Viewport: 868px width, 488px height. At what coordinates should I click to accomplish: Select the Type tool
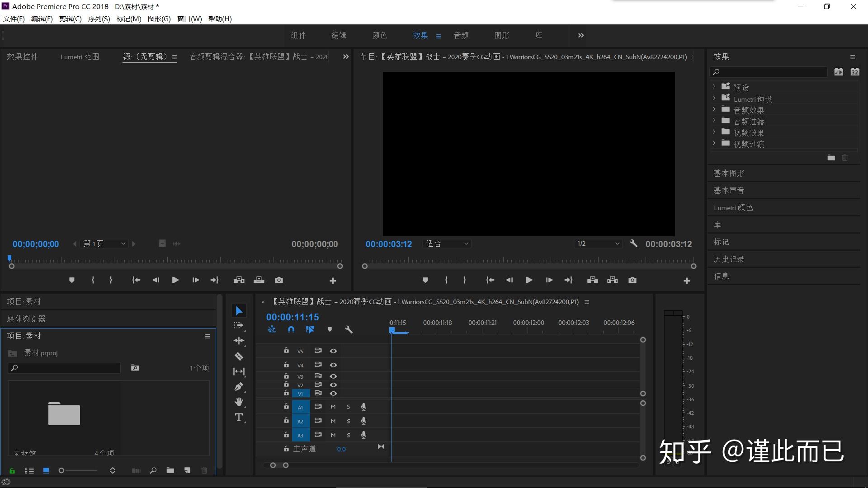tap(239, 417)
